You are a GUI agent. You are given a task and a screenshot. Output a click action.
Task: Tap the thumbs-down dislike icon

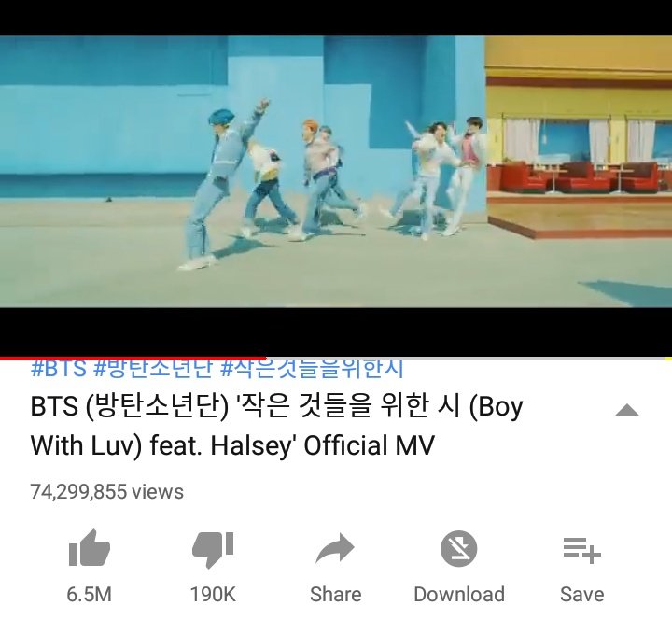click(x=213, y=549)
